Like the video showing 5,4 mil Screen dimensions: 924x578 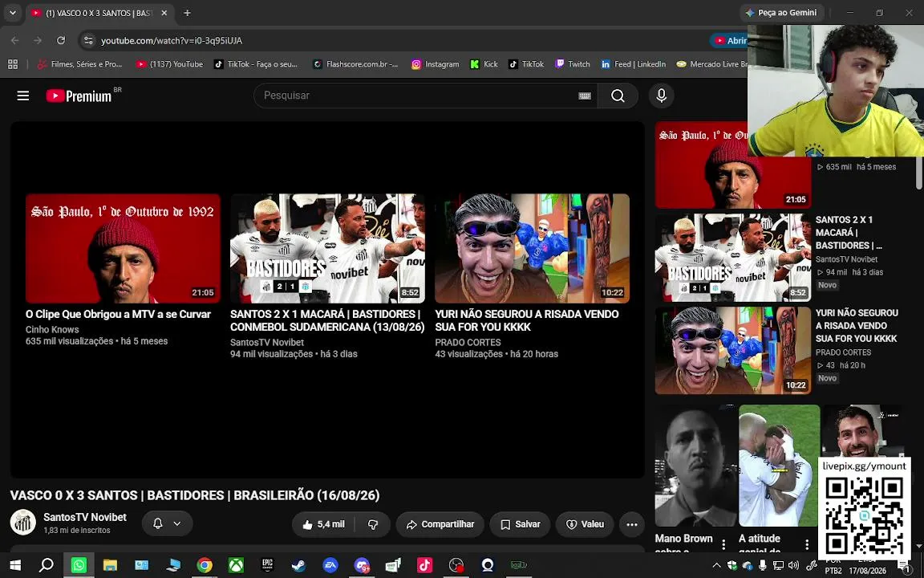(323, 524)
